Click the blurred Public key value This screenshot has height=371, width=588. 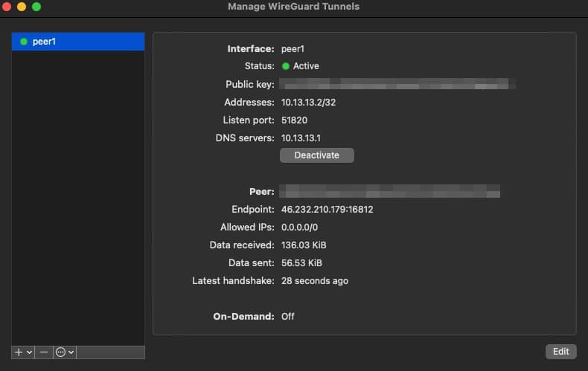coord(397,84)
